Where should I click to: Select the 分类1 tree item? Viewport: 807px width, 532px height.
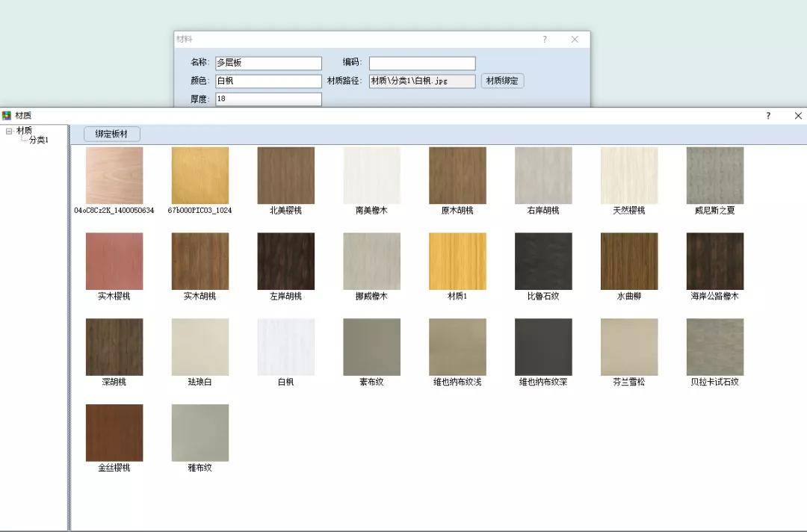(39, 140)
